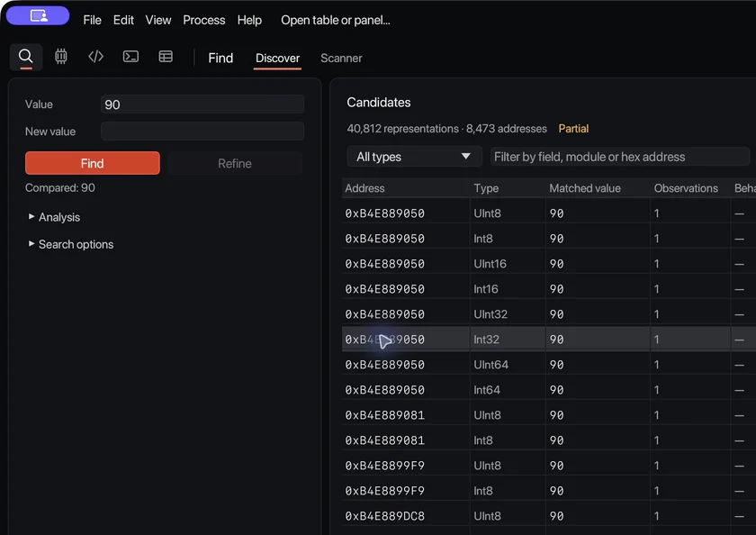Open the table layout icon
This screenshot has width=756, height=535.
coord(166,57)
